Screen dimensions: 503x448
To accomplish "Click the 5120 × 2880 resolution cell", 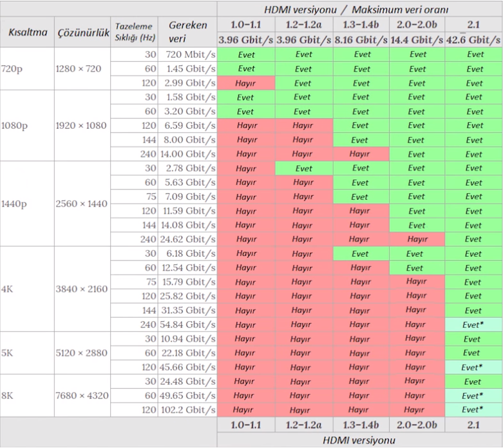I will pos(82,353).
